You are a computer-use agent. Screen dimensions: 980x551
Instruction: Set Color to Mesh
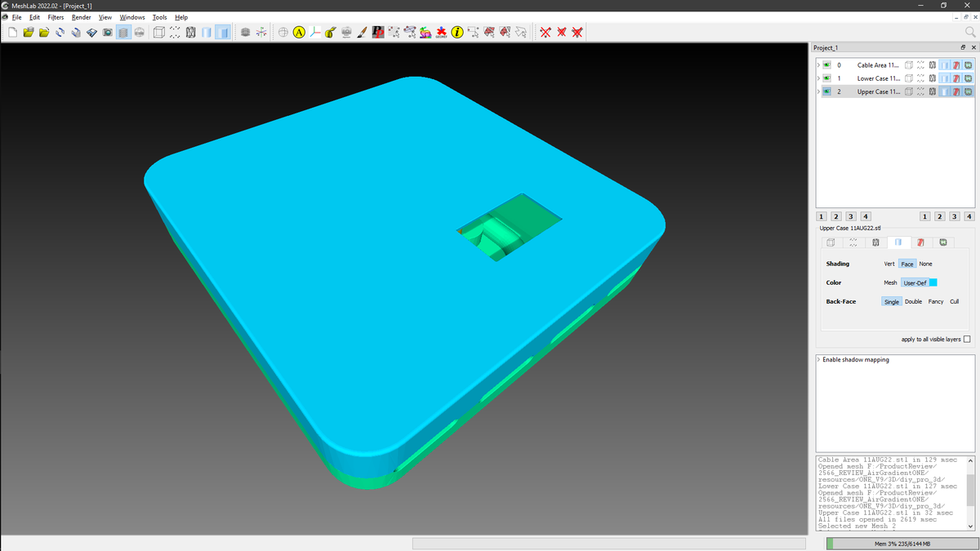pyautogui.click(x=890, y=282)
